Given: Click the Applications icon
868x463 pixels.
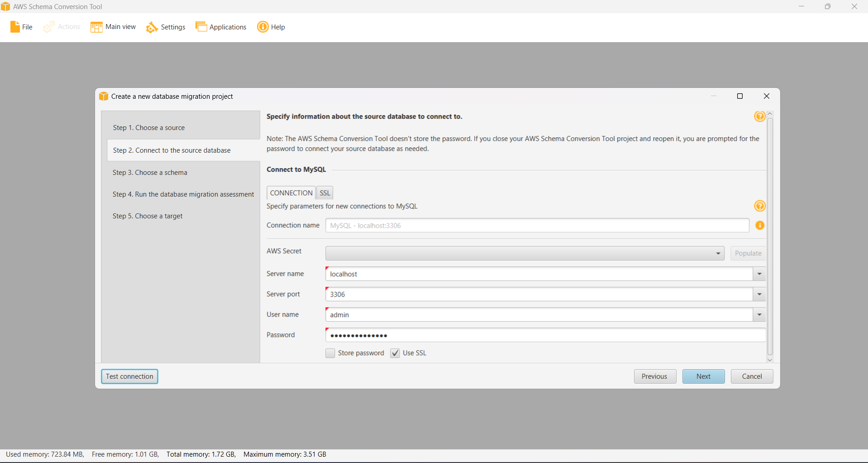Looking at the screenshot, I should [x=201, y=26].
